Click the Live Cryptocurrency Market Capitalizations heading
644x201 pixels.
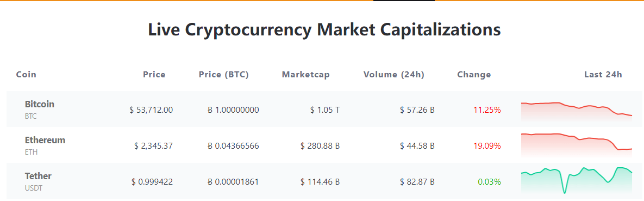pyautogui.click(x=324, y=30)
